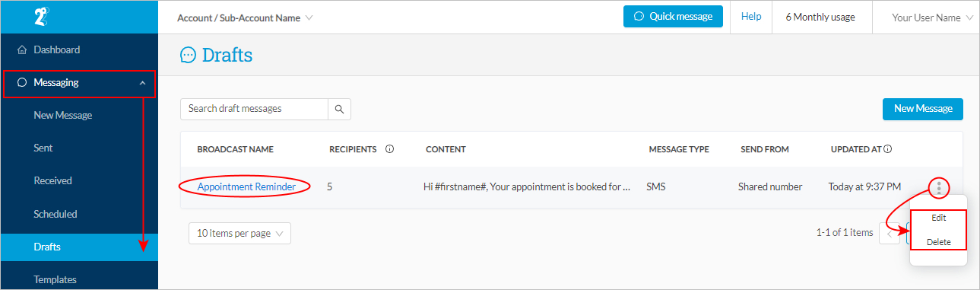The image size is (980, 290).
Task: Open the three-dot row actions icon
Action: click(x=940, y=187)
